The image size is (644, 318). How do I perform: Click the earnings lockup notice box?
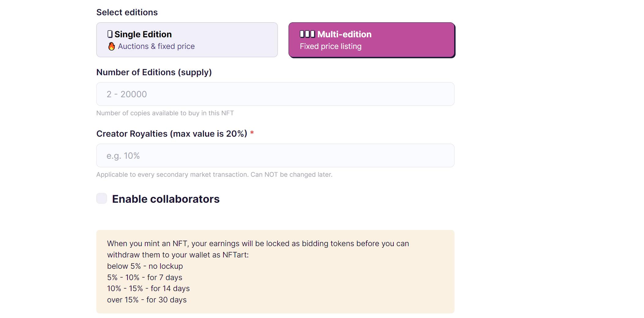click(x=275, y=272)
